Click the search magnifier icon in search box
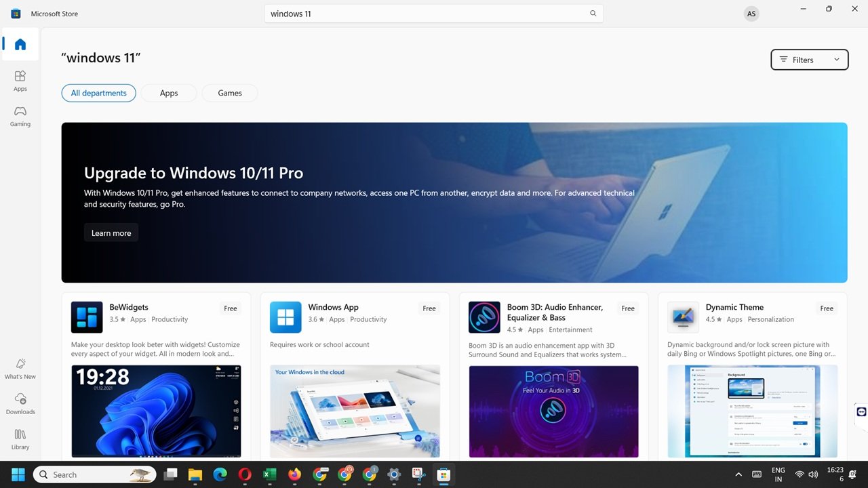The width and height of the screenshot is (868, 488). [x=593, y=14]
